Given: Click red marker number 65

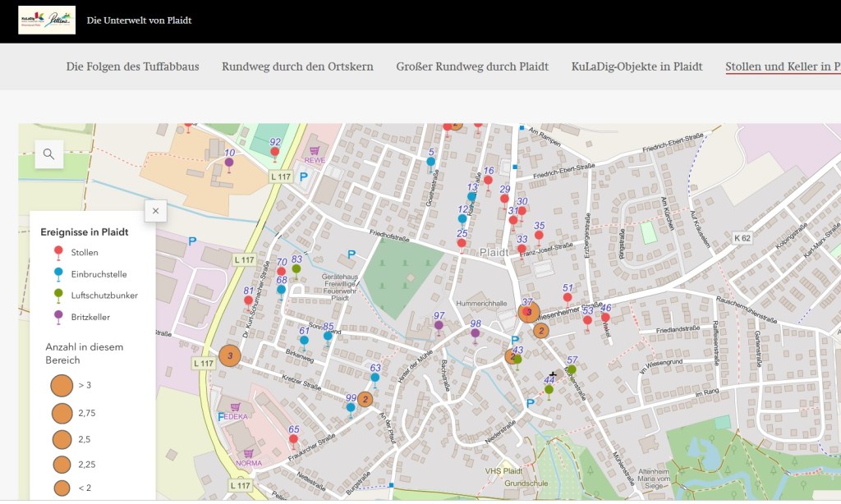Looking at the screenshot, I should (293, 439).
